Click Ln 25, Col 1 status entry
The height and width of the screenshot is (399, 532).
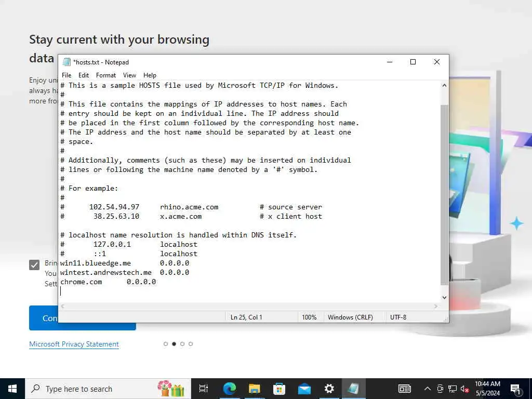[x=246, y=317]
